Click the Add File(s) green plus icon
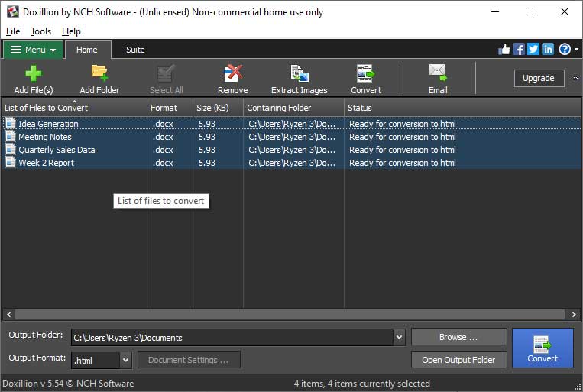The width and height of the screenshot is (583, 392). [x=34, y=73]
